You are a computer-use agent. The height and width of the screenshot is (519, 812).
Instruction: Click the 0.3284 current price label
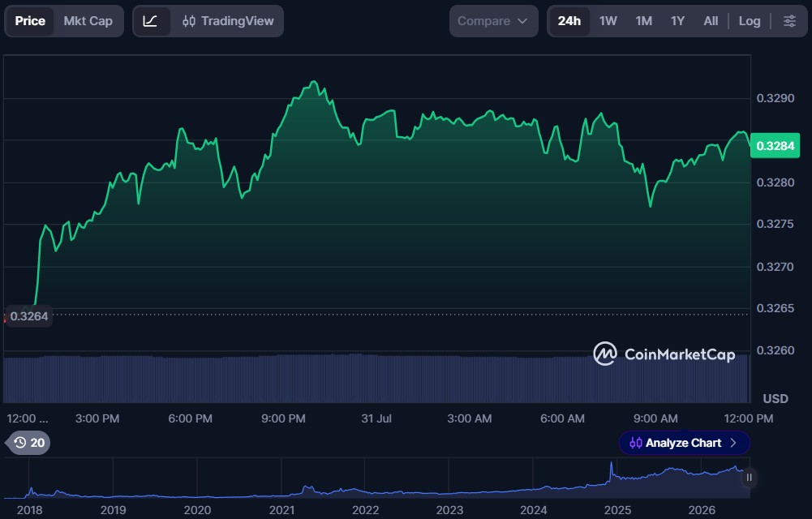pyautogui.click(x=775, y=146)
